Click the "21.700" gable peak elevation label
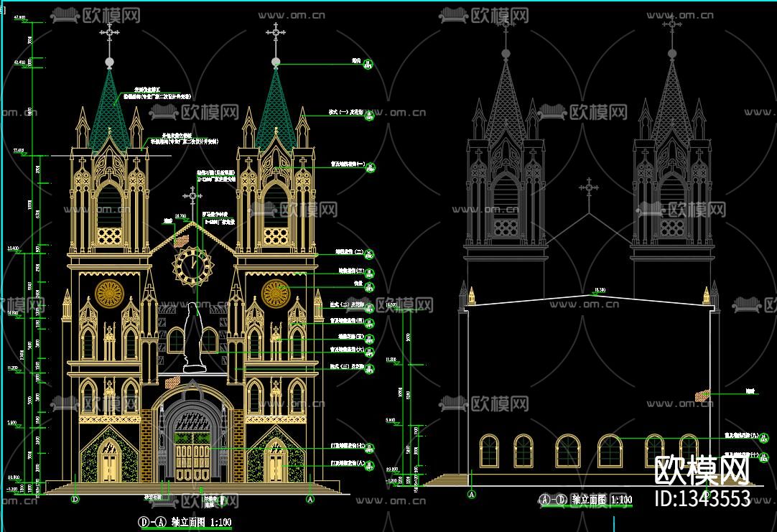The height and width of the screenshot is (532, 777). [181, 217]
